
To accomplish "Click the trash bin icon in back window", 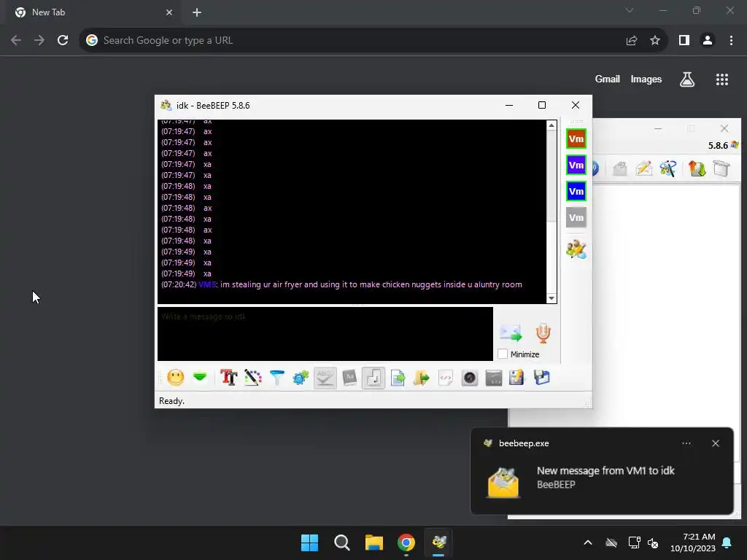I will [x=721, y=168].
